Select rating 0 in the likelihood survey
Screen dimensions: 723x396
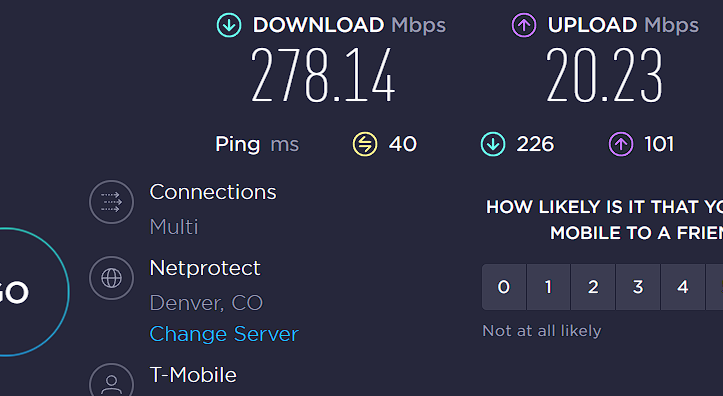pos(504,287)
